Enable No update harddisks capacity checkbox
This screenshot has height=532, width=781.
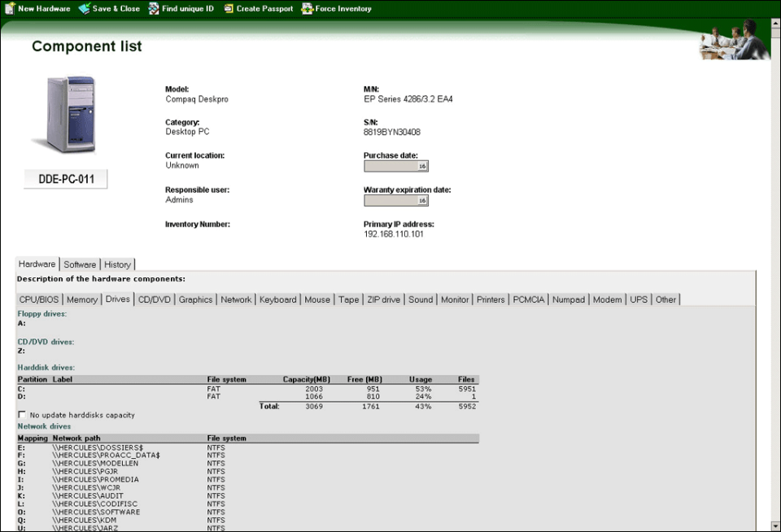(22, 415)
